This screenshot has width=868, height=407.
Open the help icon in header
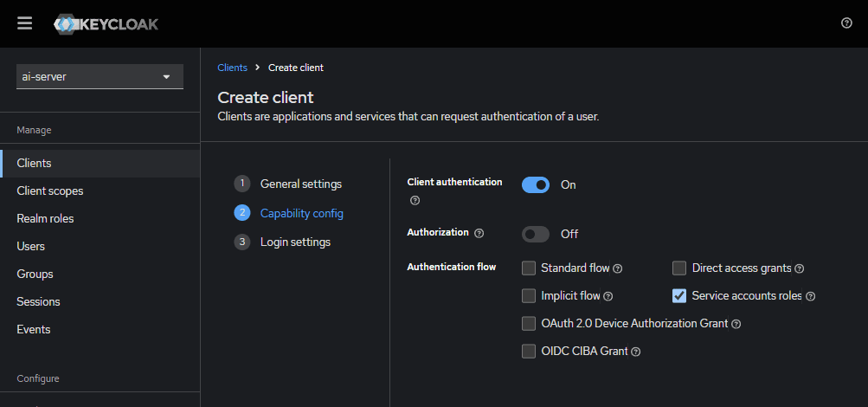pyautogui.click(x=846, y=23)
